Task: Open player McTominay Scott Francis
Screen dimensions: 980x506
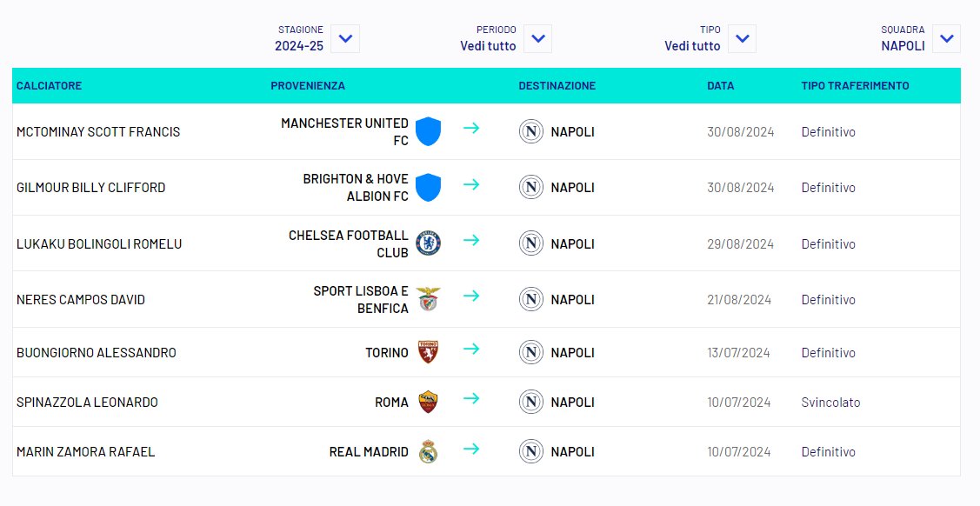Action: click(x=98, y=132)
